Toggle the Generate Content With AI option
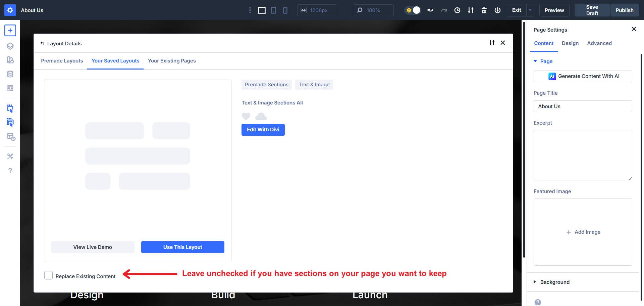The height and width of the screenshot is (306, 644). point(583,76)
